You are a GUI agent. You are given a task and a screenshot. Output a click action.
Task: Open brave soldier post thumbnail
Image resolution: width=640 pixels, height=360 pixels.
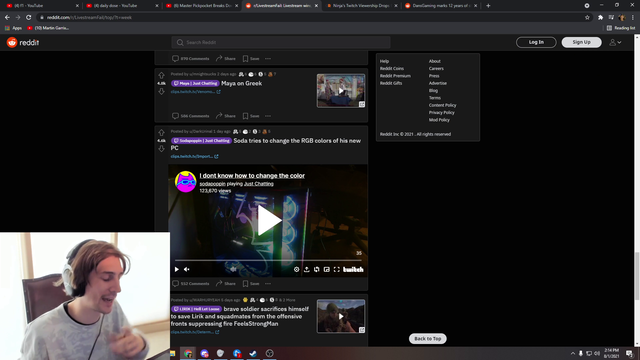[x=341, y=316]
